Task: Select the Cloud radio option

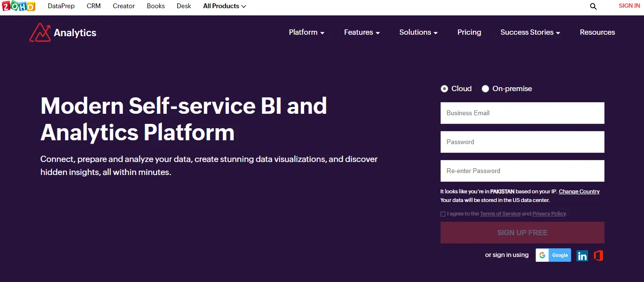Action: pyautogui.click(x=444, y=89)
